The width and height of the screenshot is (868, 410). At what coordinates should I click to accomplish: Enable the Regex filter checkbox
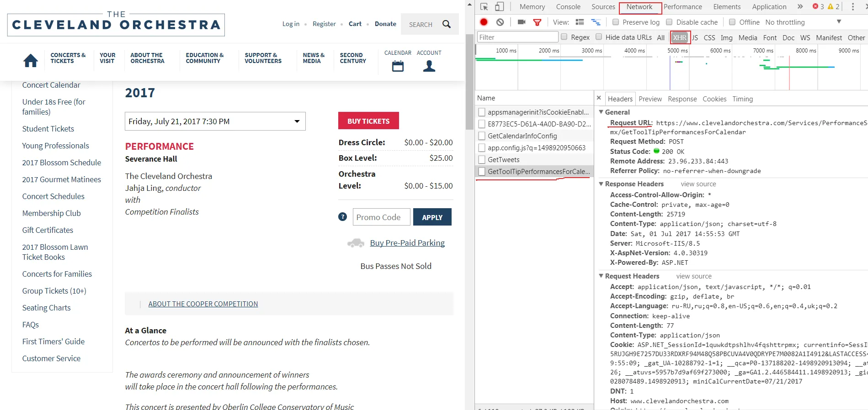point(564,37)
